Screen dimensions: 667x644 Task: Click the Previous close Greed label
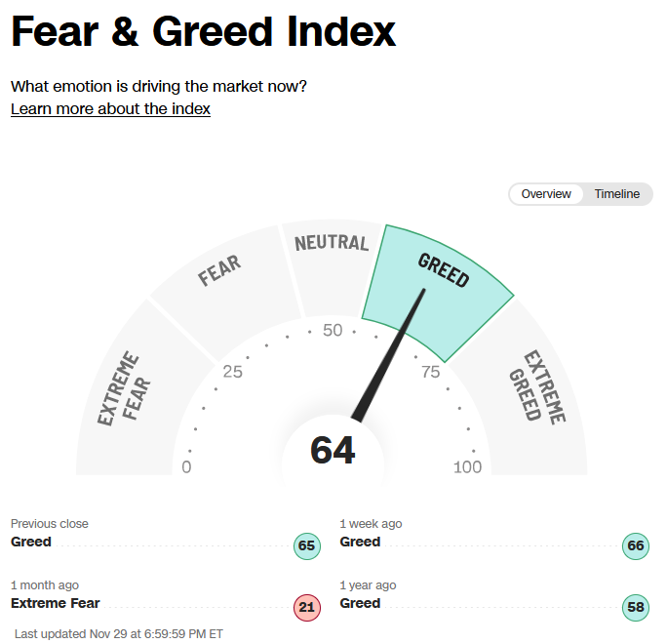(31, 542)
